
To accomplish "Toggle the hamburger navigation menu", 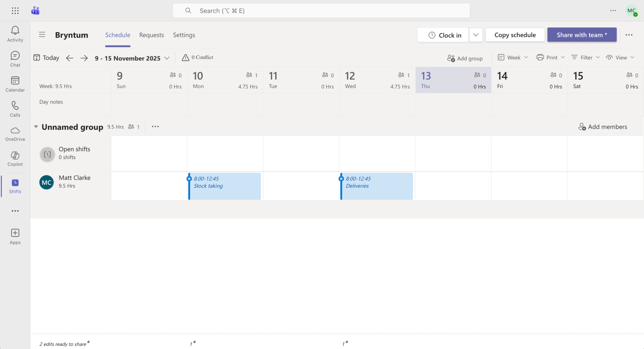I will 42,35.
